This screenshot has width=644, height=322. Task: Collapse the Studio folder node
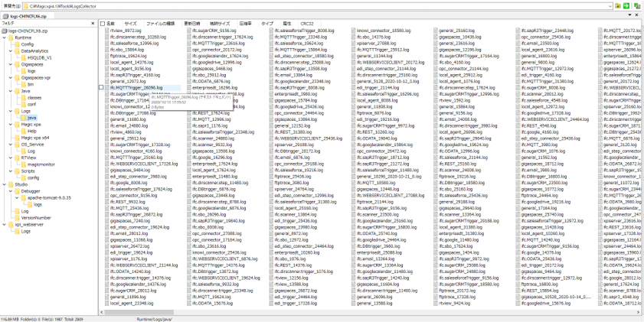click(x=4, y=184)
